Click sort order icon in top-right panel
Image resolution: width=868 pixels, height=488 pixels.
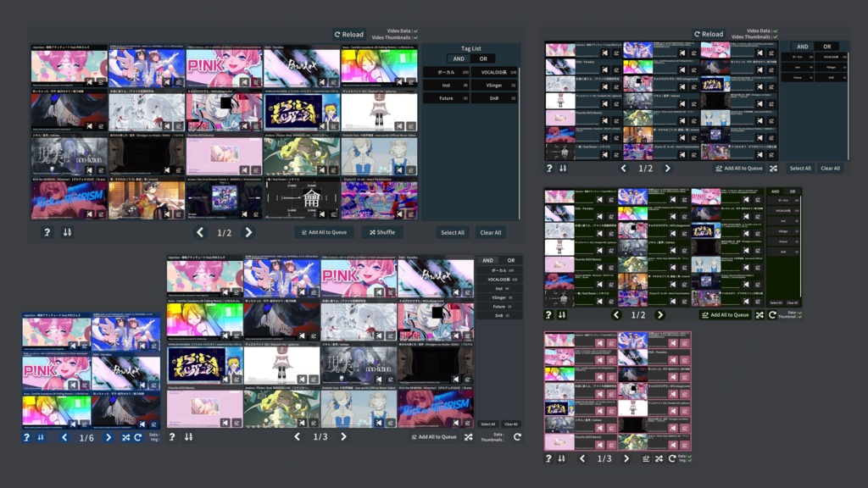coord(563,169)
